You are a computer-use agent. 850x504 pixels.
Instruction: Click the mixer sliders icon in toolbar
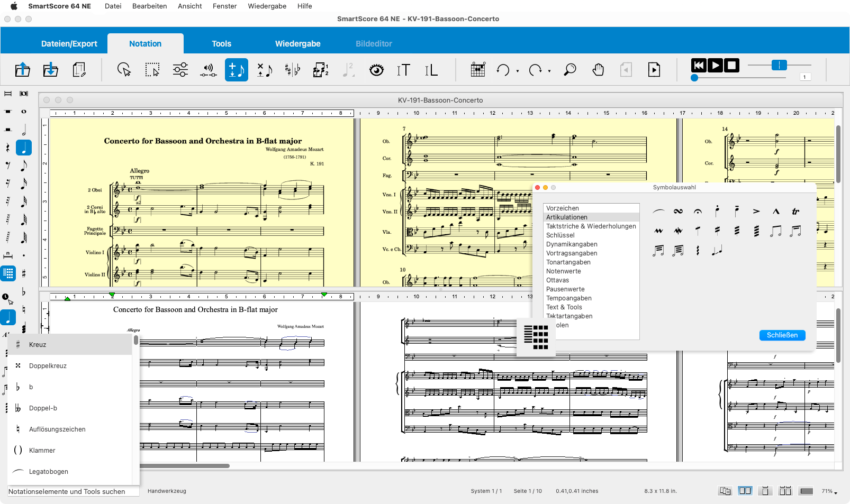tap(180, 70)
